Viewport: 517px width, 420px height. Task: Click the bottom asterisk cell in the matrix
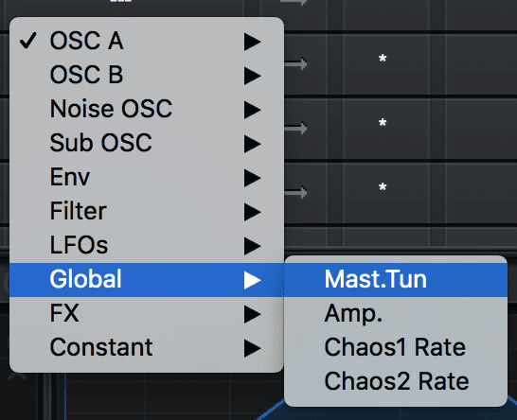383,187
